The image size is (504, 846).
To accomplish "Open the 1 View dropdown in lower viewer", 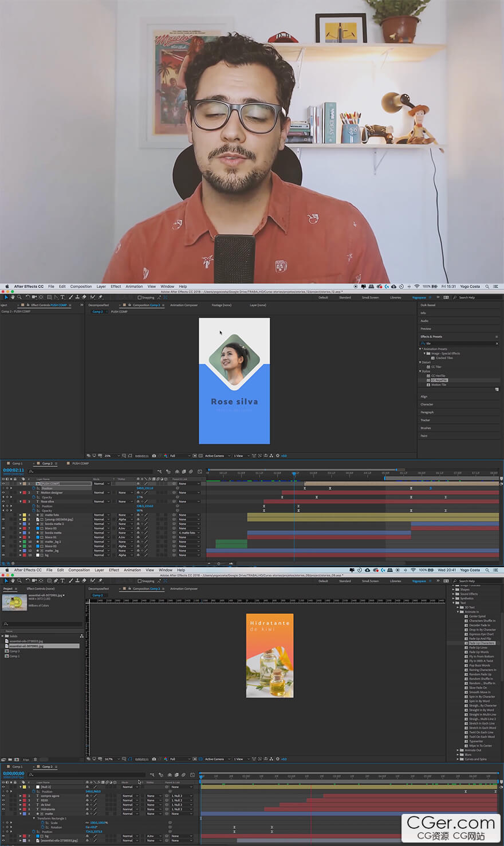I will tap(241, 759).
